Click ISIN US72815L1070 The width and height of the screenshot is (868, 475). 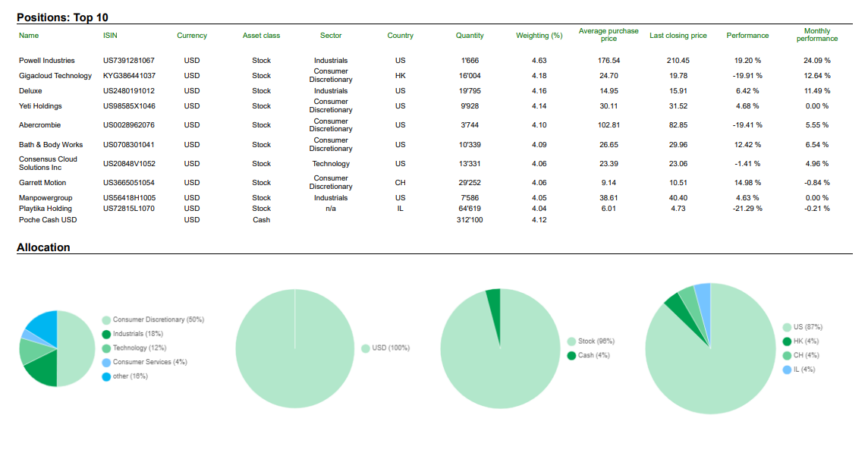click(x=129, y=209)
